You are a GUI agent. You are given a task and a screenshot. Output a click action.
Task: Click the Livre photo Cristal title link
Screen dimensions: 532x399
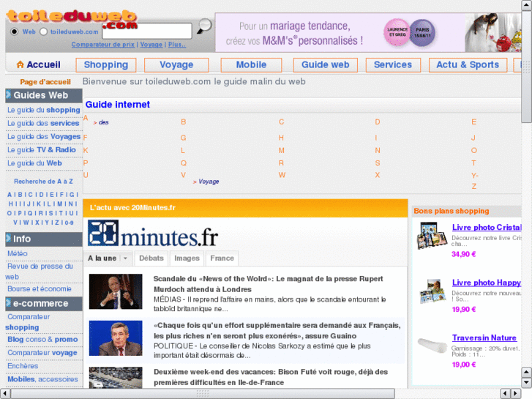(x=487, y=228)
